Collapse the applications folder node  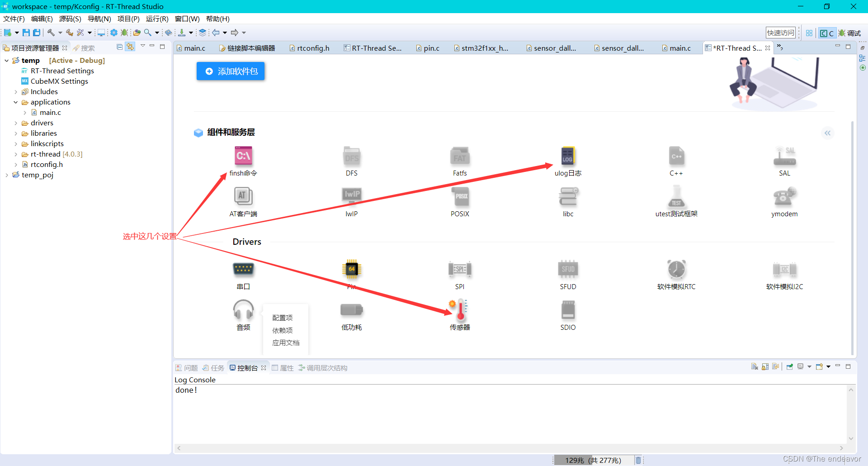pyautogui.click(x=16, y=102)
